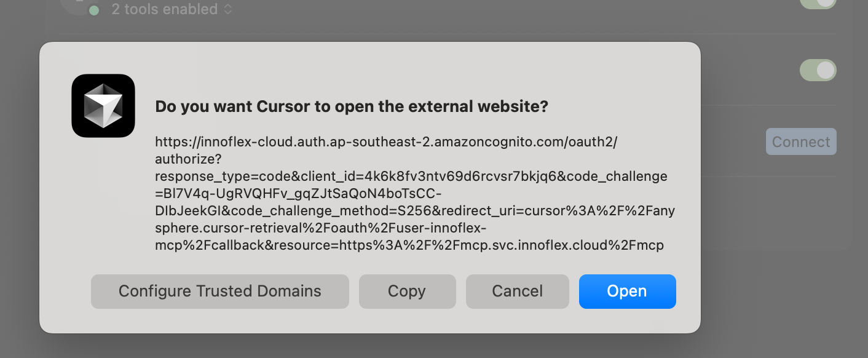868x358 pixels.
Task: Toggle the switch directly above the Connect button
Action: point(818,70)
